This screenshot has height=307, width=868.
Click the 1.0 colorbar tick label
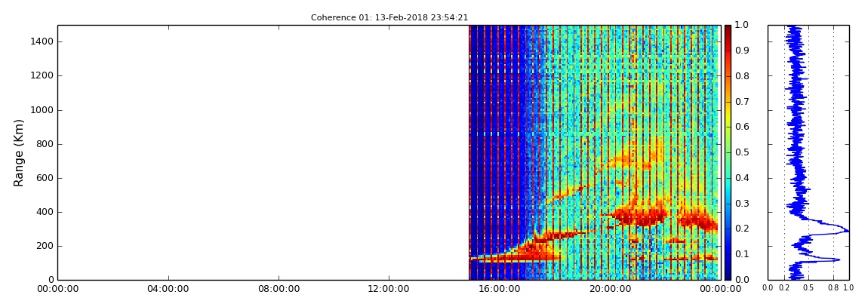click(740, 26)
